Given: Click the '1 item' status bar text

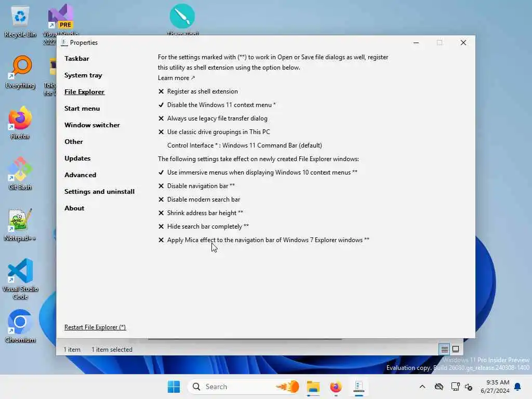Looking at the screenshot, I should 72,350.
